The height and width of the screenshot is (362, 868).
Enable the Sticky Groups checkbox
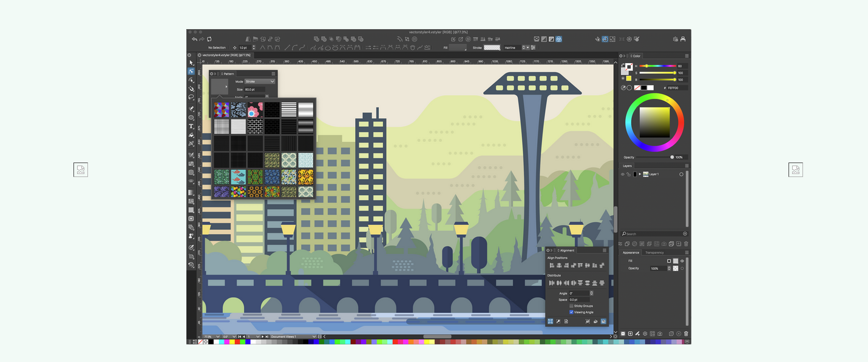pos(571,306)
